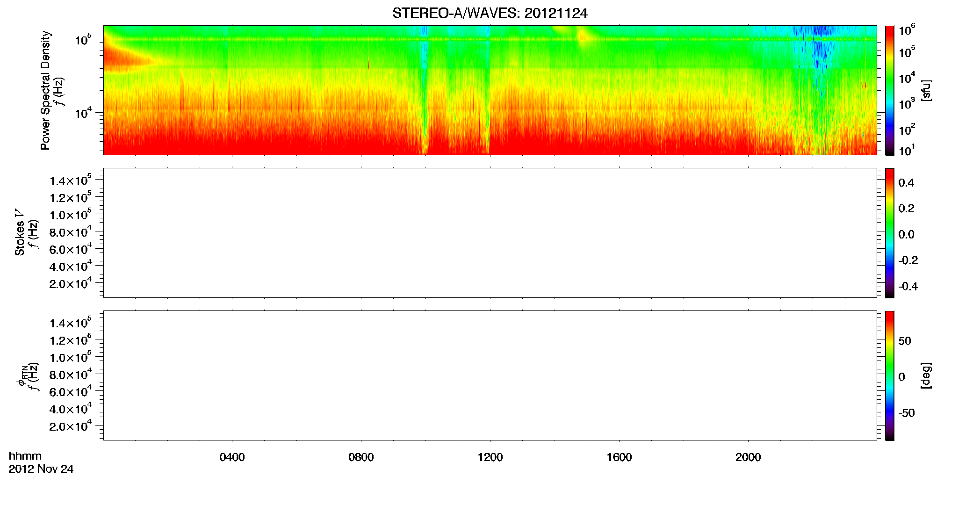Click the "1200" time tick label
Viewport: 980px width, 505px height.
490,457
